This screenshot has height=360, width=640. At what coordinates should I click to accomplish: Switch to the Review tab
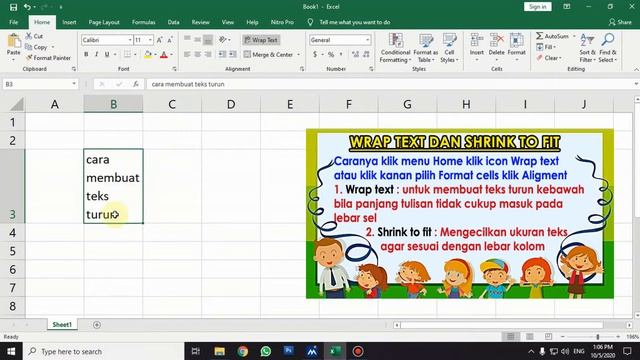coord(200,22)
